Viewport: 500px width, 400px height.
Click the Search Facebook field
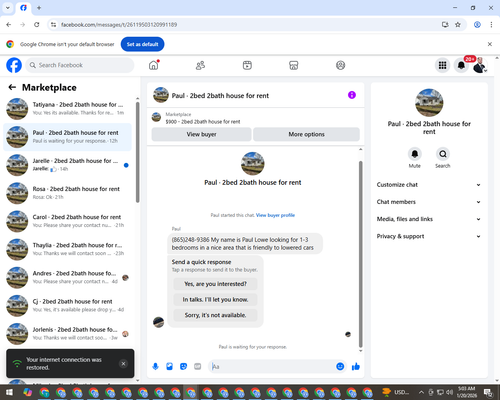tap(80, 65)
